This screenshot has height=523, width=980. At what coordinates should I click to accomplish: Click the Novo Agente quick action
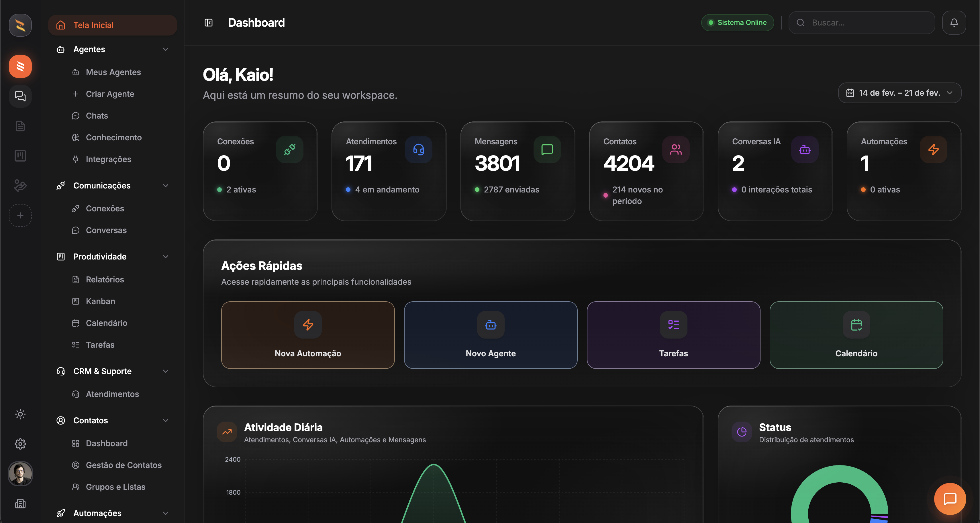tap(490, 335)
